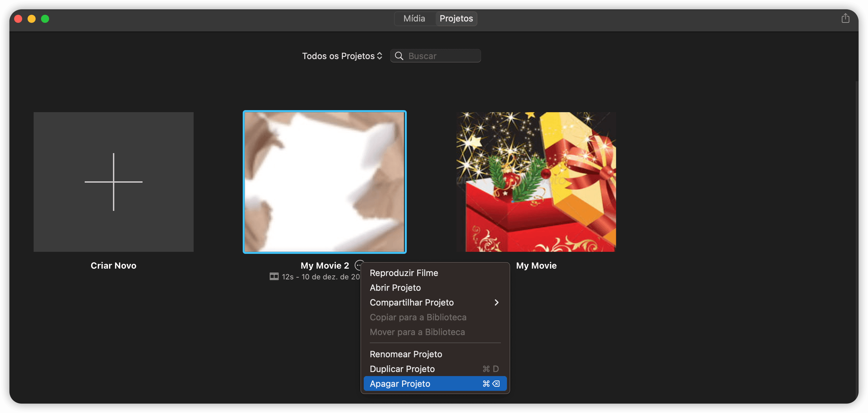
Task: Click the 12s - 10 de dez. date text
Action: (x=320, y=277)
